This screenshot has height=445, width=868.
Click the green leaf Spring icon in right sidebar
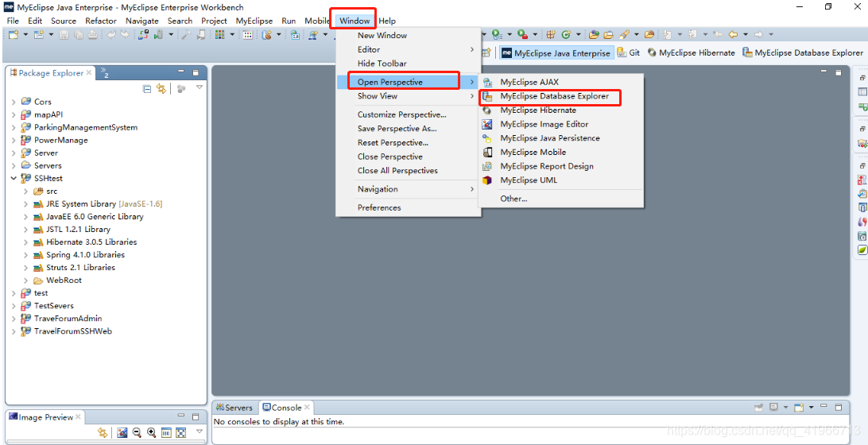pyautogui.click(x=862, y=250)
